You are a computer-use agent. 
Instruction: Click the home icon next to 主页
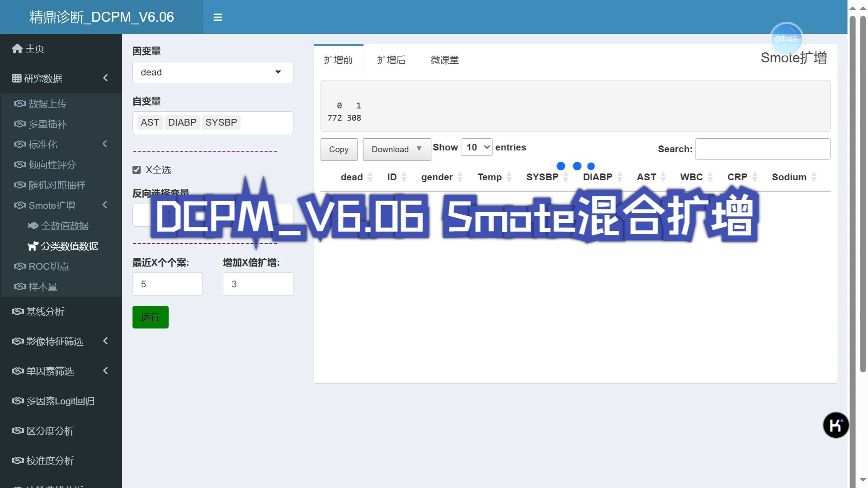(x=17, y=49)
